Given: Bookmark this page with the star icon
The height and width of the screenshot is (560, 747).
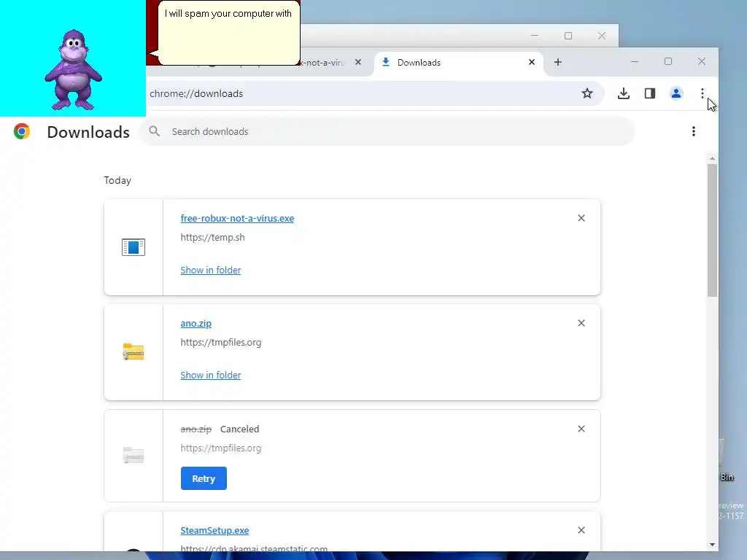Looking at the screenshot, I should (587, 93).
